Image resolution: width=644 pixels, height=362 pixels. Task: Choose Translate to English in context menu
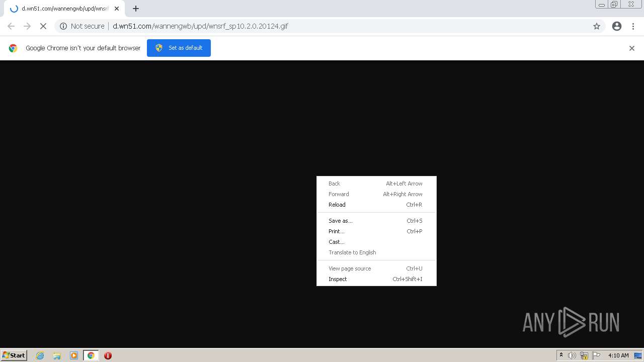(x=376, y=252)
